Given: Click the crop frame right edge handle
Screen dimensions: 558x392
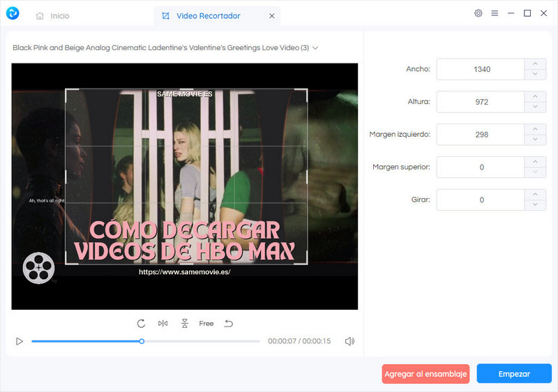Looking at the screenshot, I should (307, 176).
